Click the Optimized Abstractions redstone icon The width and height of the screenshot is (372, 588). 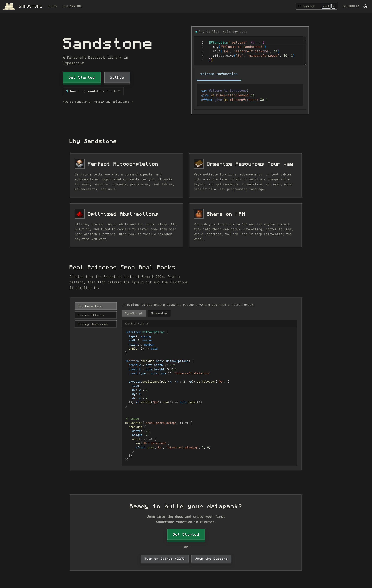pyautogui.click(x=80, y=214)
